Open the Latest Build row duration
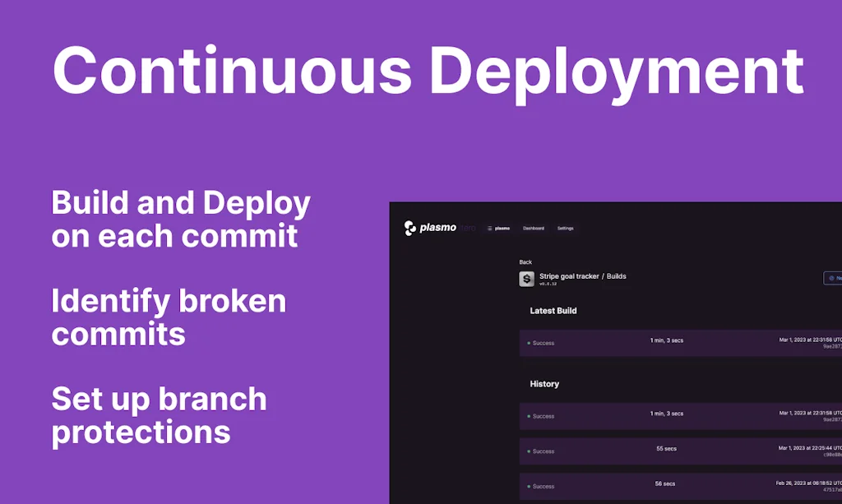The height and width of the screenshot is (504, 842). click(x=666, y=340)
